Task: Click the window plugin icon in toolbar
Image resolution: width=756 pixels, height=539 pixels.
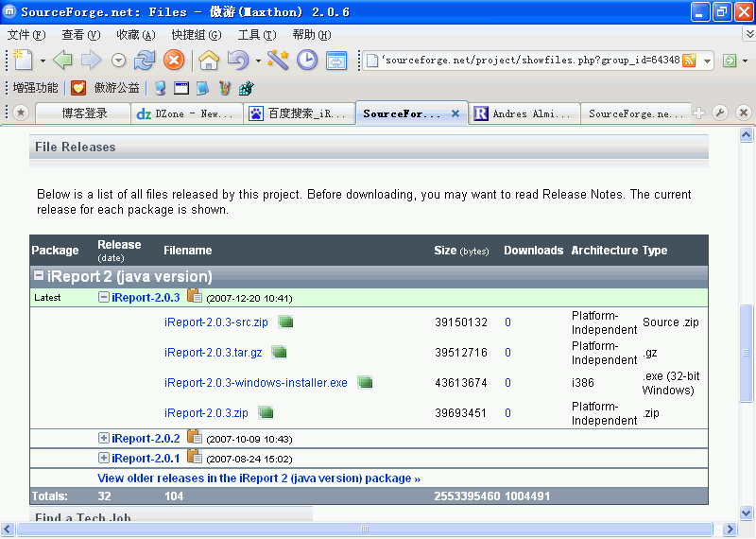Action: click(x=181, y=88)
